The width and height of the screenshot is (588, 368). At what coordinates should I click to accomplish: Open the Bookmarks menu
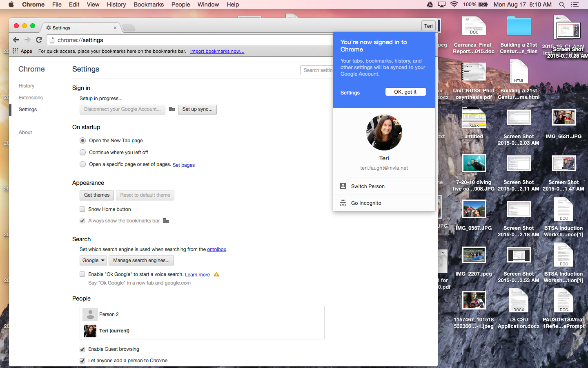pyautogui.click(x=149, y=4)
